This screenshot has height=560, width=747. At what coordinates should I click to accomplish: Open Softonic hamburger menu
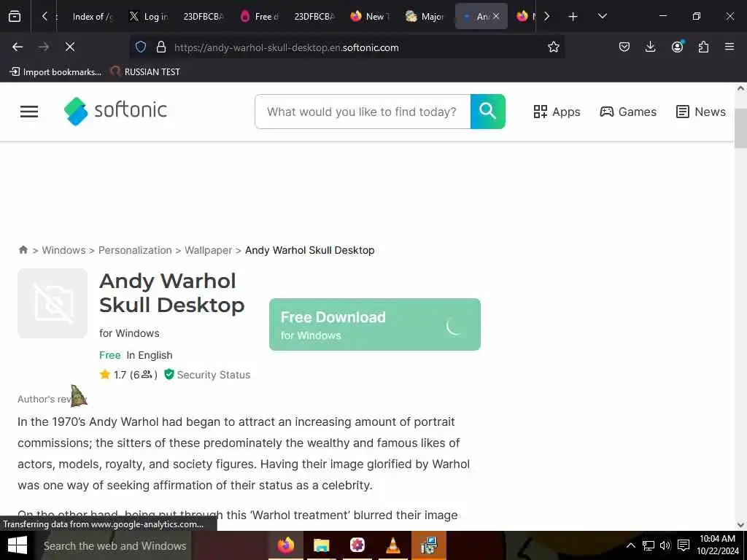(29, 112)
